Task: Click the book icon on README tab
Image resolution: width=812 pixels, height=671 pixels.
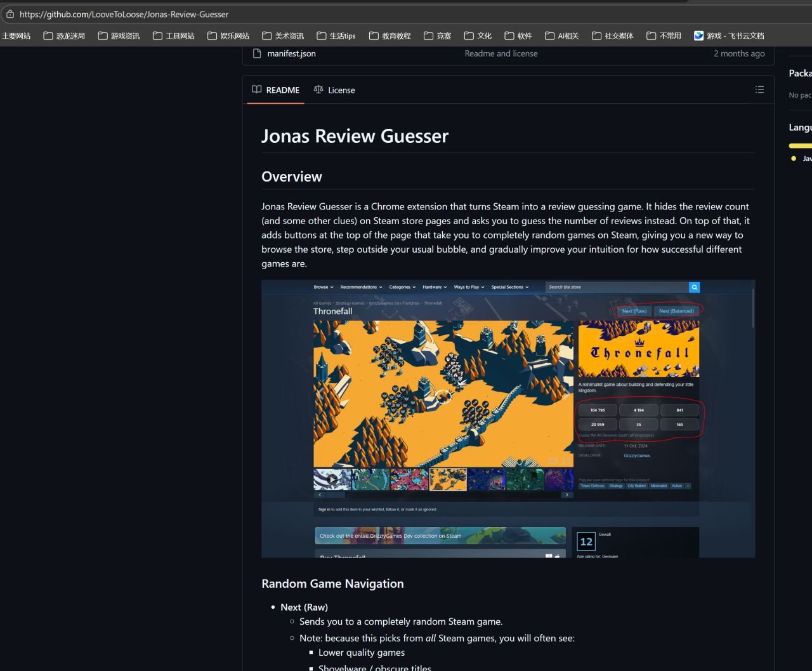Action: pos(257,90)
